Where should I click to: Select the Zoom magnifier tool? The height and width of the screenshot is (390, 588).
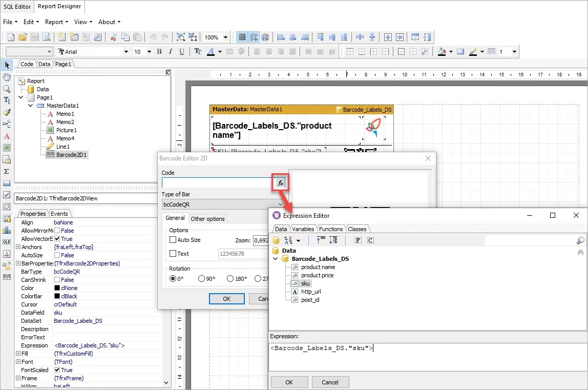pyautogui.click(x=7, y=89)
